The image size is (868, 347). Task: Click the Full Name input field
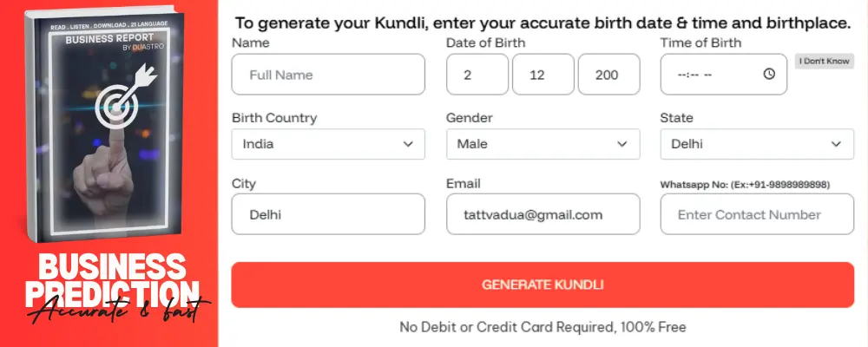click(x=328, y=75)
